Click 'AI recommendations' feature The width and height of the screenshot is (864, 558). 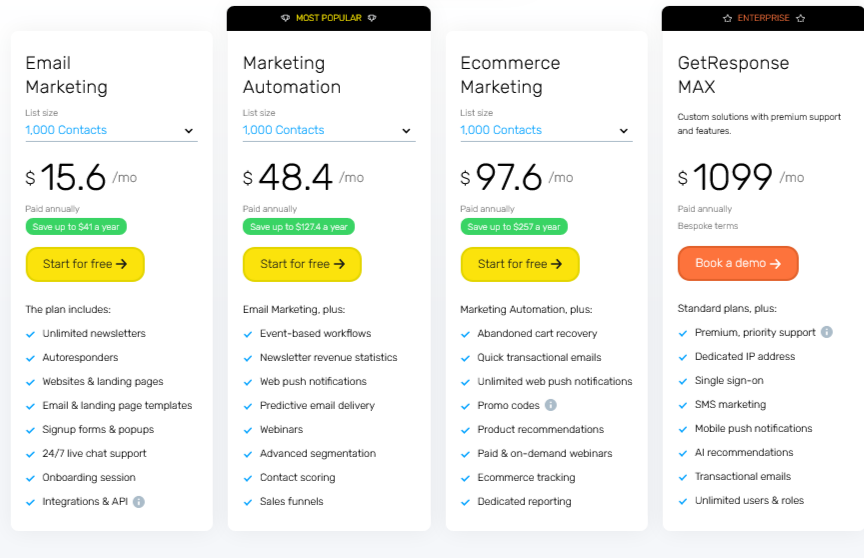744,453
